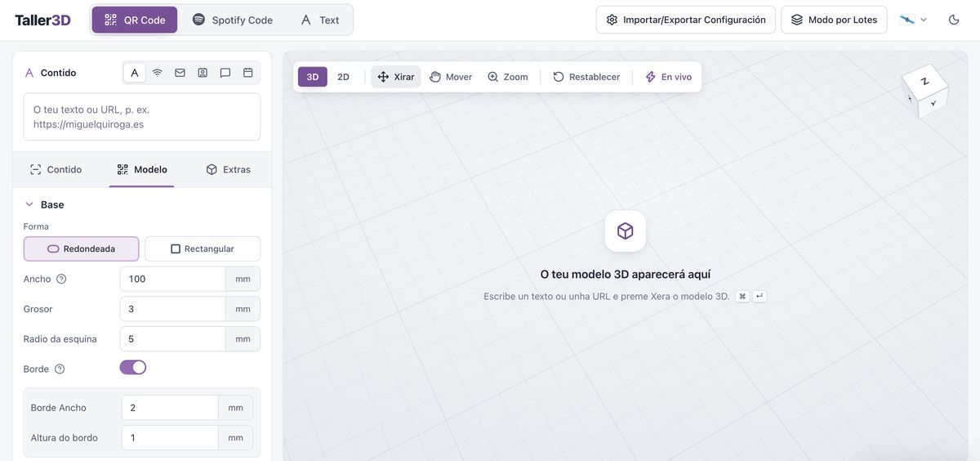The height and width of the screenshot is (461, 980).
Task: Click Restablecer to reset the view
Action: 586,77
